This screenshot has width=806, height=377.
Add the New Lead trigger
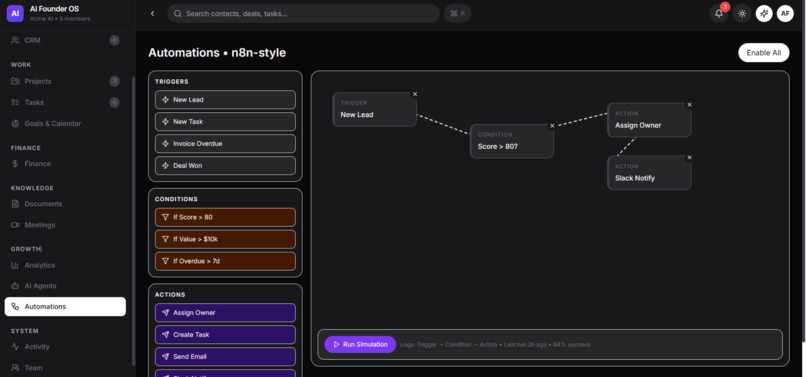225,100
